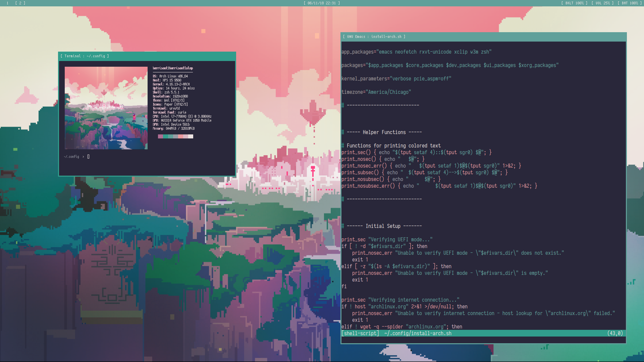Click the salmon pink swatch in neofetch palette
Viewport: 644px width, 362px height.
coord(180,136)
